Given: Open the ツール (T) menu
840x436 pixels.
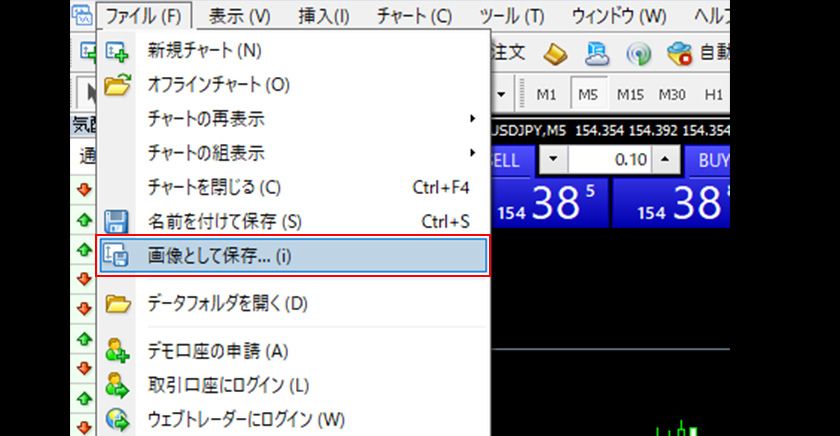Looking at the screenshot, I should (x=512, y=16).
